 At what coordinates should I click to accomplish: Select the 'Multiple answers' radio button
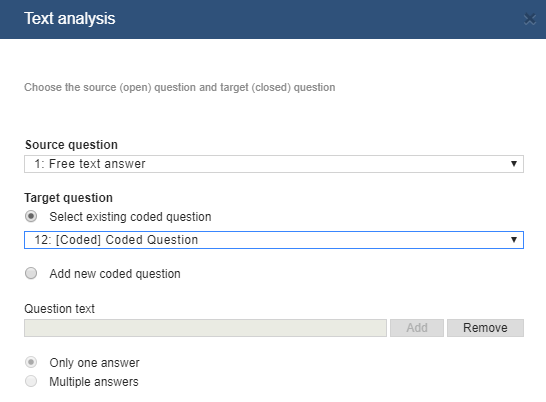pyautogui.click(x=31, y=381)
